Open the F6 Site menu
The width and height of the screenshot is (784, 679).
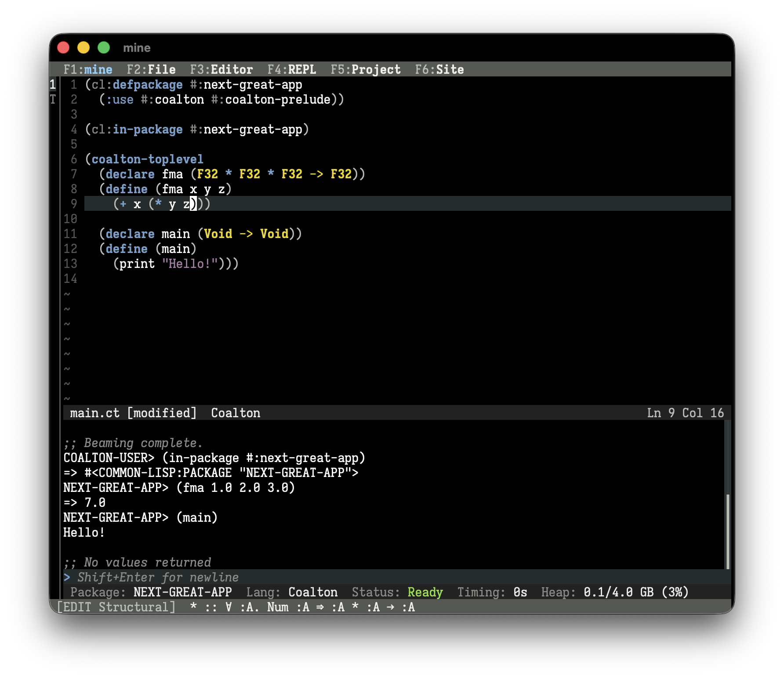(x=439, y=69)
